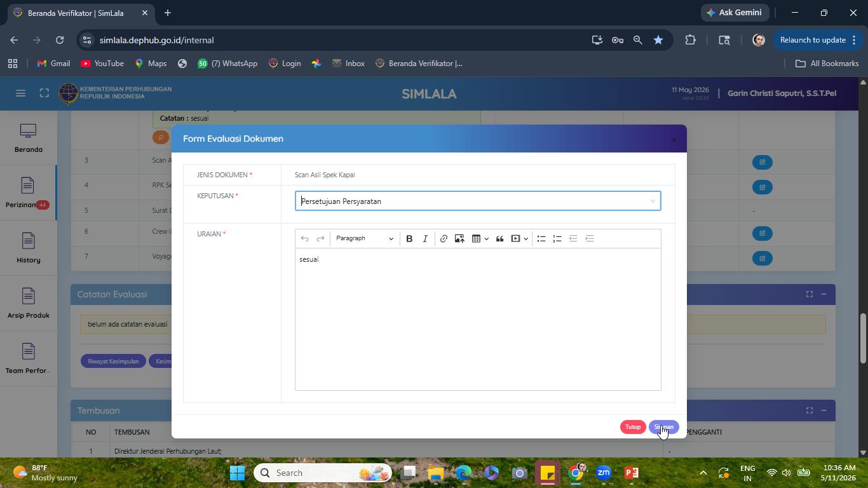Click into the Uraian text area
Image resolution: width=868 pixels, height=488 pixels.
click(x=478, y=319)
